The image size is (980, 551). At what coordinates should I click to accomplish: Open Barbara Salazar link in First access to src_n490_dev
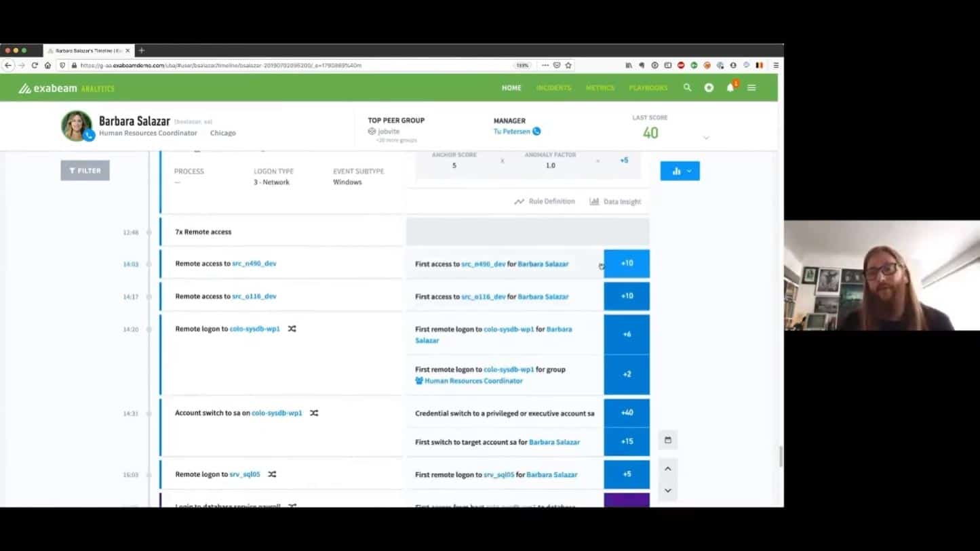pyautogui.click(x=543, y=264)
